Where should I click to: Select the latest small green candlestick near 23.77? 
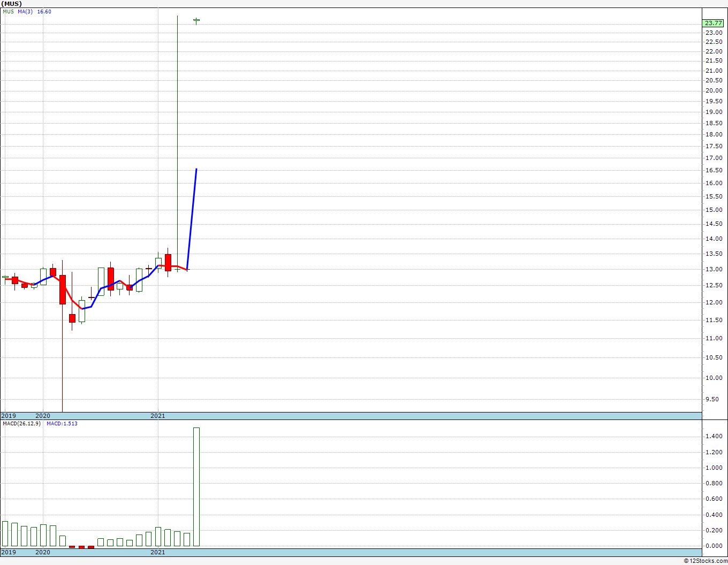(x=196, y=21)
